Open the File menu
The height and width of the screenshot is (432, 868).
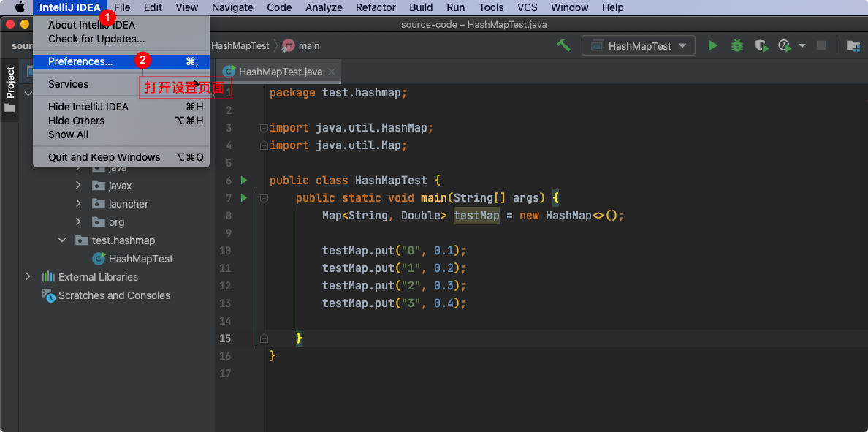tap(122, 7)
